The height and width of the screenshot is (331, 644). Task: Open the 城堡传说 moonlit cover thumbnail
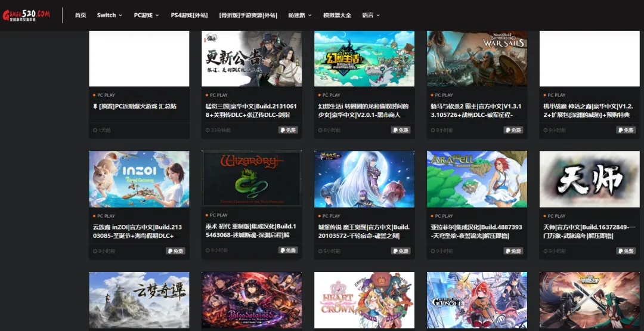tap(364, 179)
